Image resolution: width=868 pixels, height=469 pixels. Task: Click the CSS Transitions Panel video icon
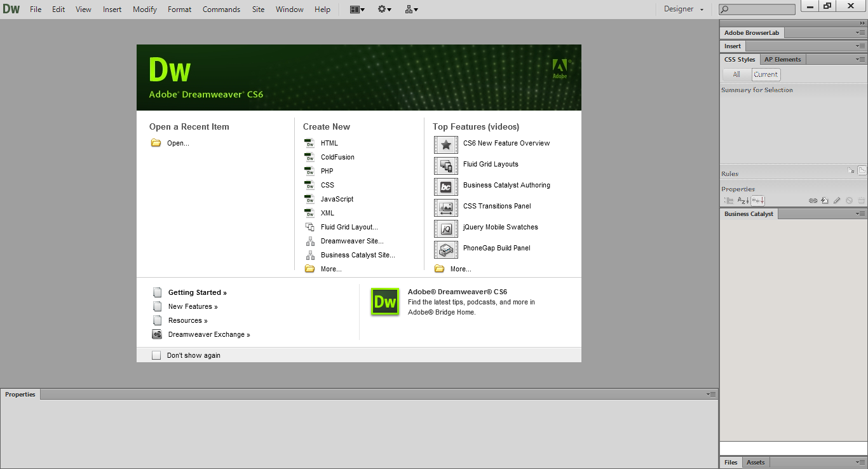tap(446, 208)
